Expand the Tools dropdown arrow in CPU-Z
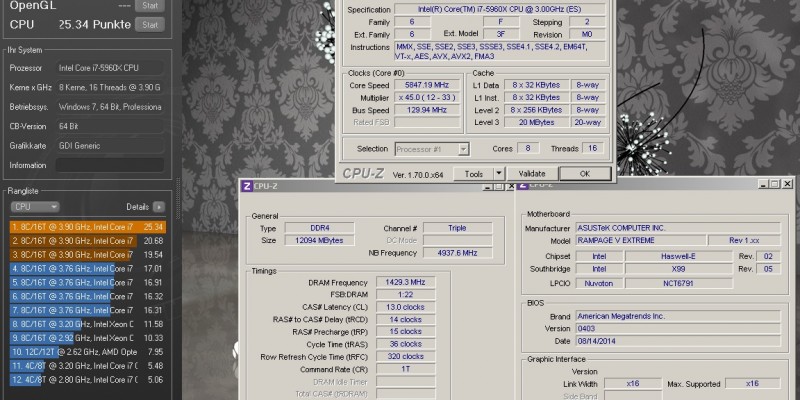This screenshot has height=400, width=800. tap(499, 174)
